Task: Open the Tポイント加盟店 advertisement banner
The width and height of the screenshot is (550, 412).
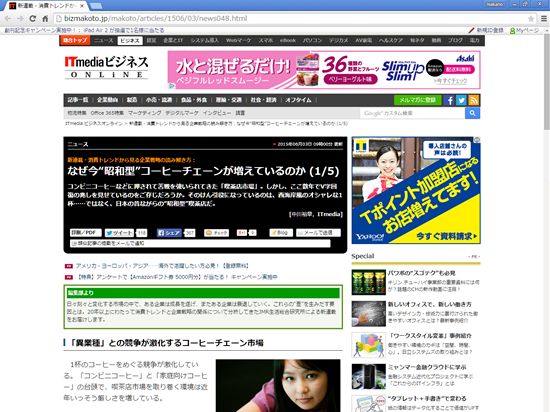Action: (x=416, y=190)
